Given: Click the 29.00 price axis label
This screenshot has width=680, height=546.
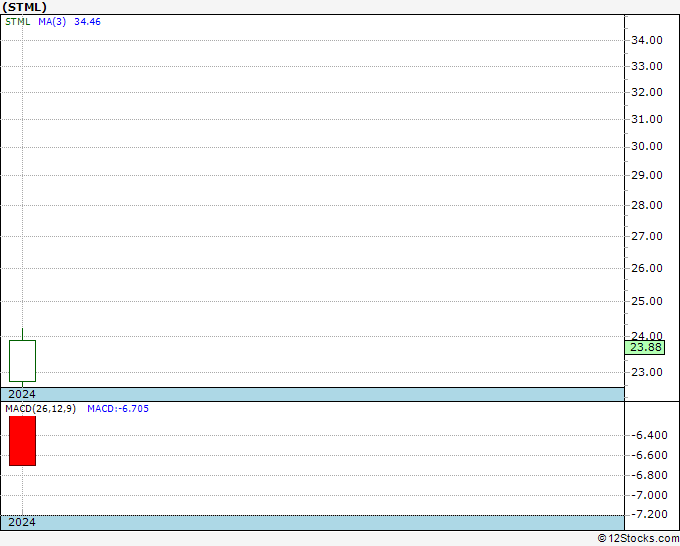Looking at the screenshot, I should tap(647, 175).
